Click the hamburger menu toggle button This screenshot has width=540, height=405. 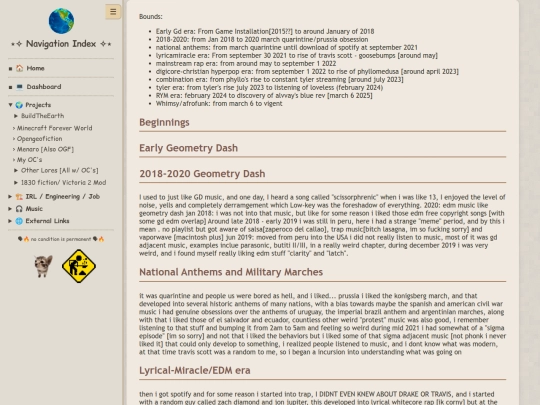click(113, 12)
